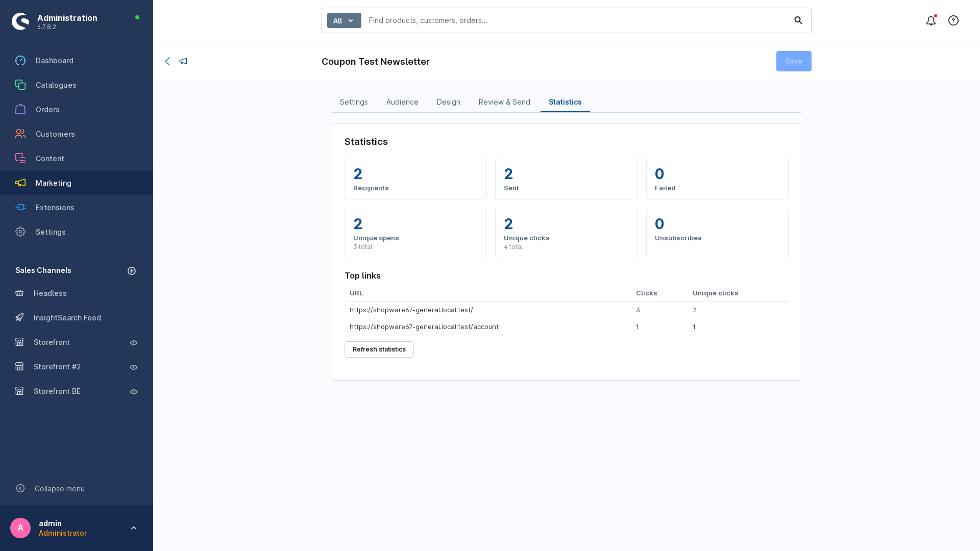The width and height of the screenshot is (980, 551).
Task: Open the Storefront #2 sales channel
Action: [x=57, y=367]
